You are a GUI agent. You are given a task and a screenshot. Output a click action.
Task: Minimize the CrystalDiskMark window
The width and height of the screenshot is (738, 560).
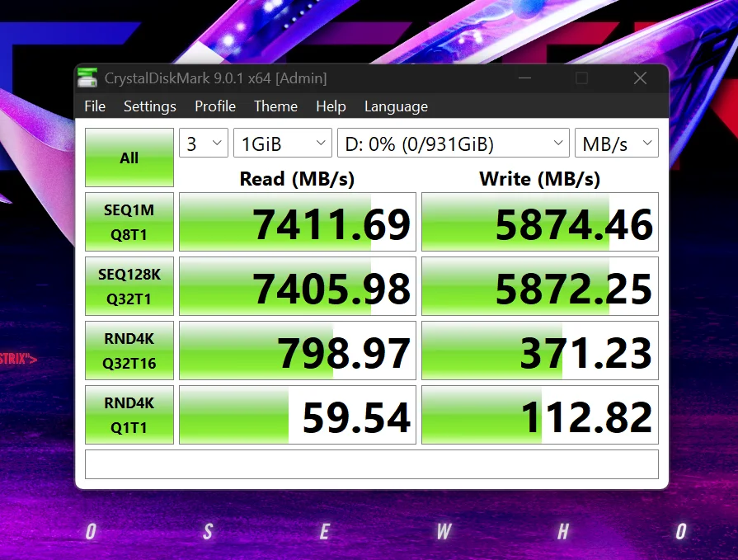point(524,78)
